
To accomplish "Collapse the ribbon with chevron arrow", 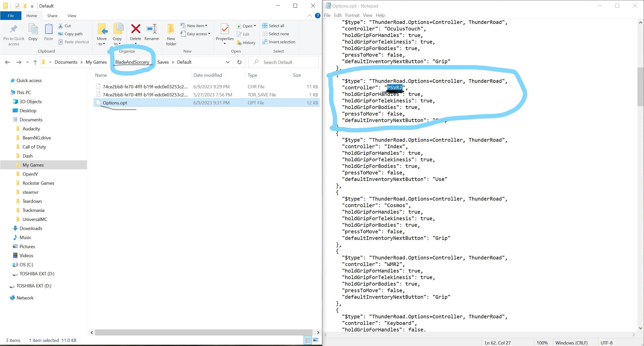I will [310, 16].
